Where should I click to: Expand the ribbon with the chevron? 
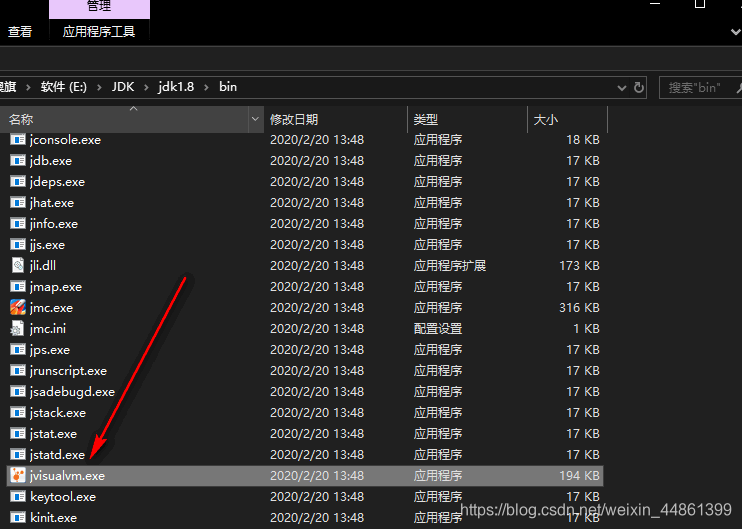point(736,32)
